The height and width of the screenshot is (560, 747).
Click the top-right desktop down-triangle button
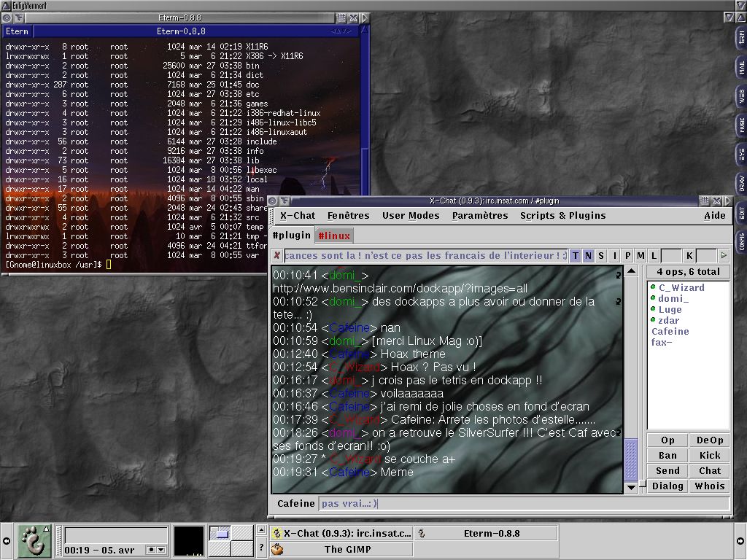(x=729, y=17)
